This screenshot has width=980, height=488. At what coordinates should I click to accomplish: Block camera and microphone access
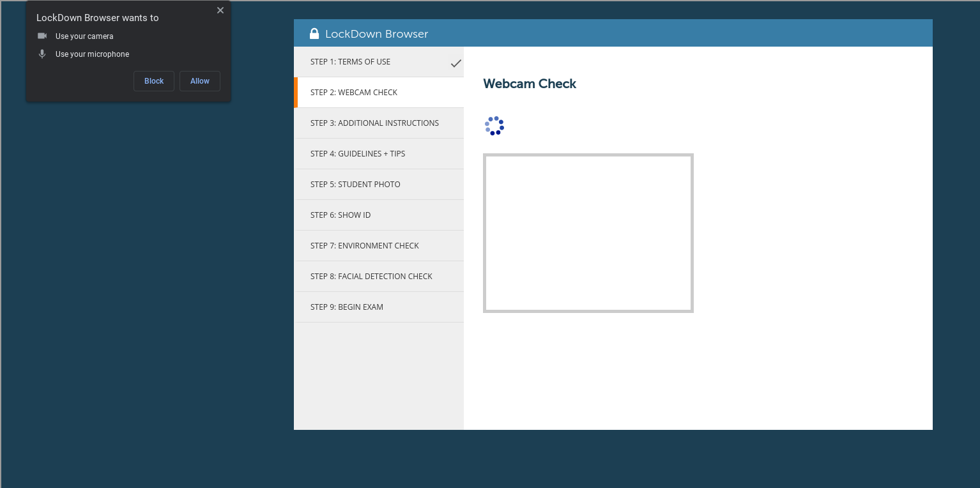154,81
